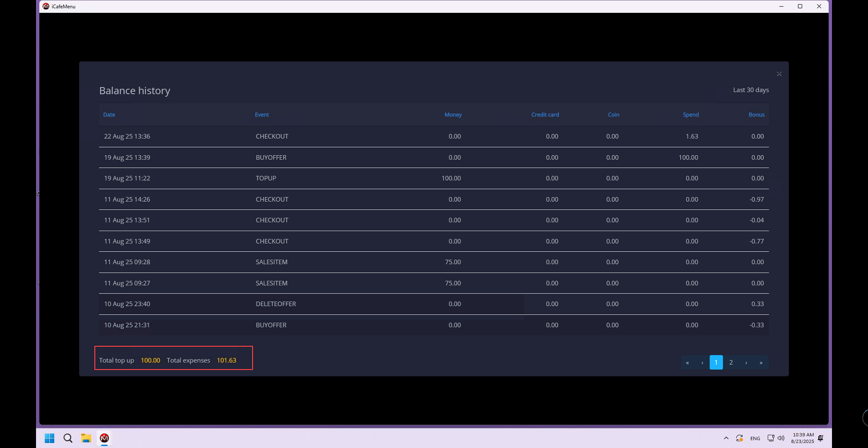Click the Spend column header
Viewport: 868px width, 448px height.
pyautogui.click(x=690, y=115)
